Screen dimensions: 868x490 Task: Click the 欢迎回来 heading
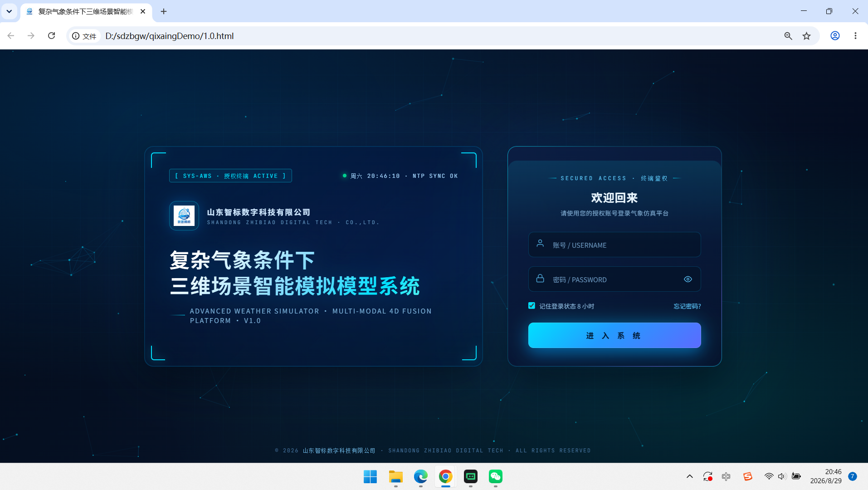pyautogui.click(x=614, y=198)
